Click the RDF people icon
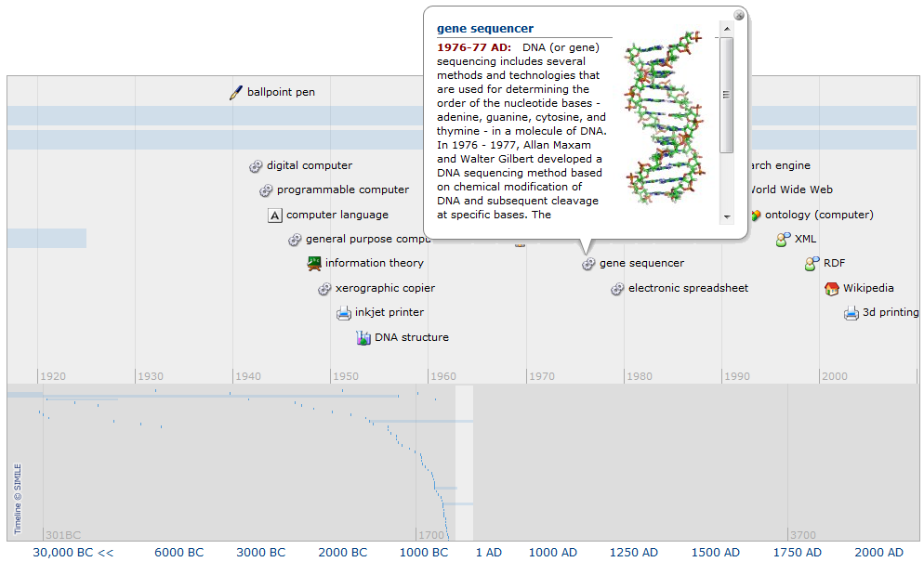 pyautogui.click(x=812, y=263)
